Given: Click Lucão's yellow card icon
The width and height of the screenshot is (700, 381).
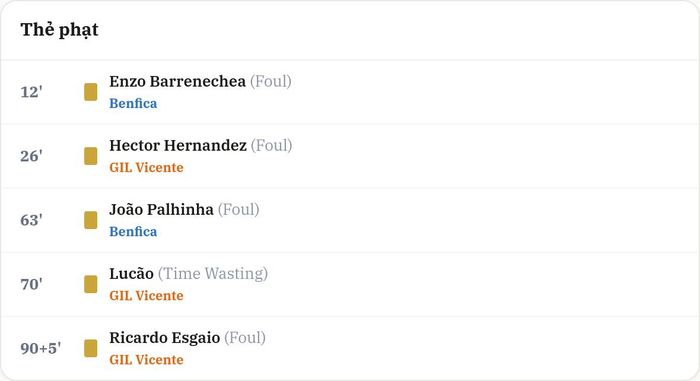Looking at the screenshot, I should click(x=91, y=284).
